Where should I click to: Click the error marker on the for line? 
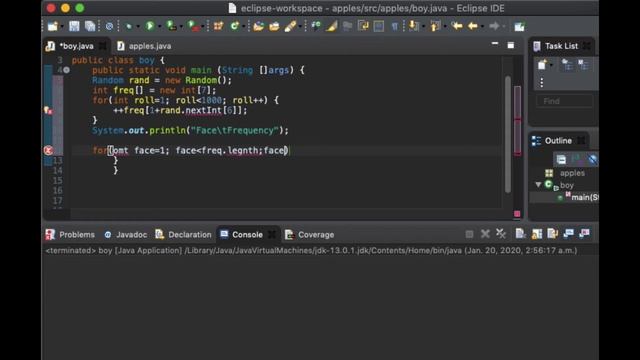pos(48,151)
